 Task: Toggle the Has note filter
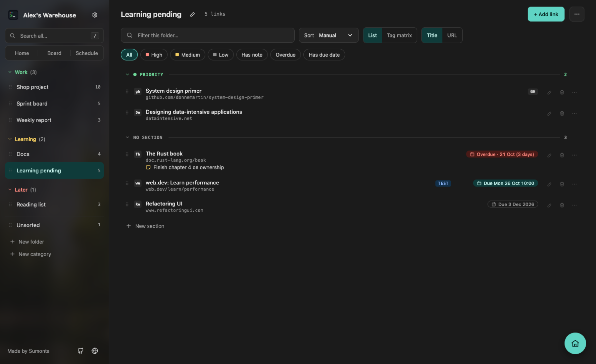point(252,55)
